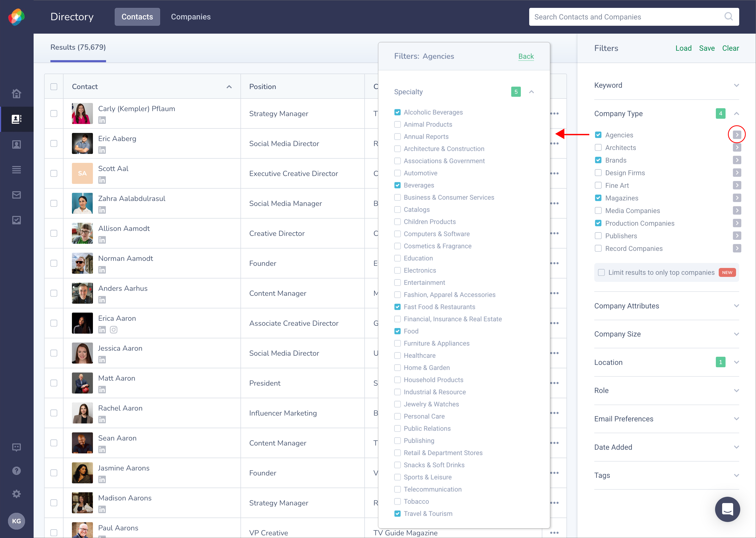Click the app logo in top-left corner

tap(17, 17)
